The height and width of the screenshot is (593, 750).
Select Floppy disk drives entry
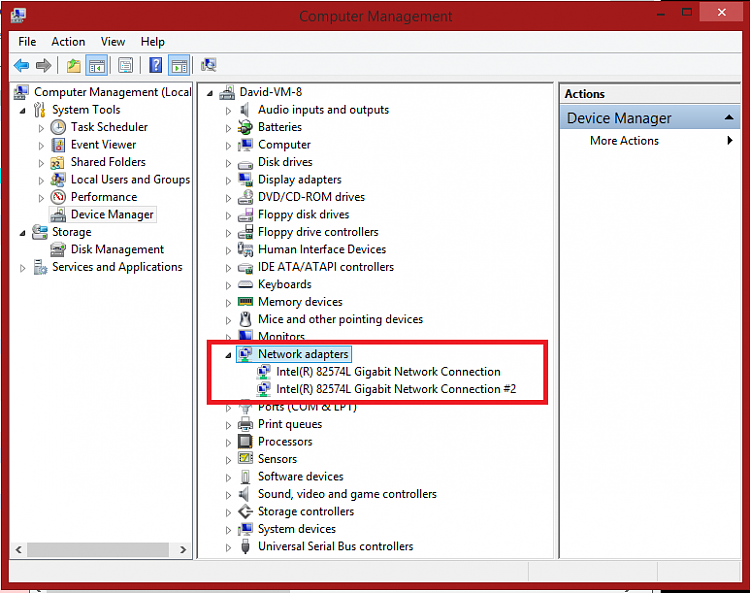pyautogui.click(x=303, y=214)
